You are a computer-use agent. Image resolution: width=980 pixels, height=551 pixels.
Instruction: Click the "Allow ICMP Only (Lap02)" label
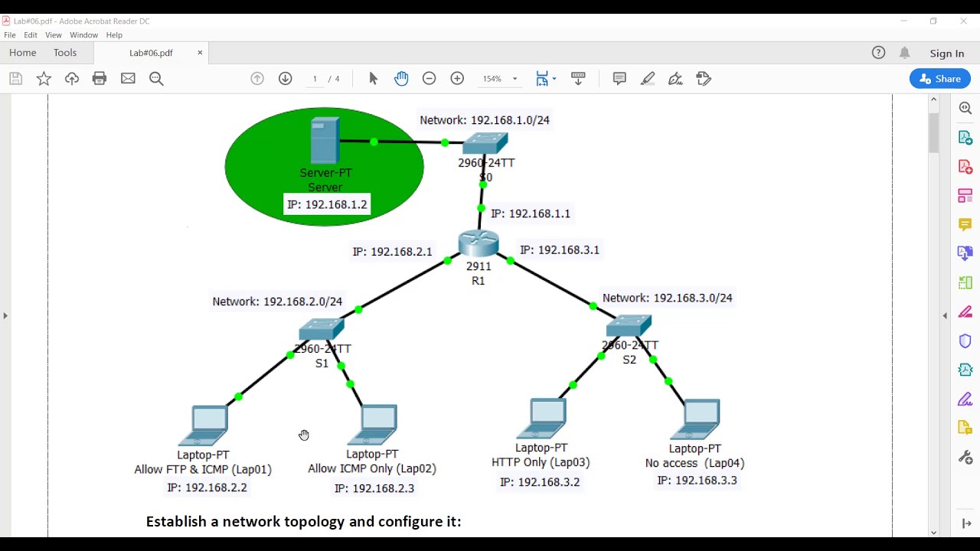point(372,468)
